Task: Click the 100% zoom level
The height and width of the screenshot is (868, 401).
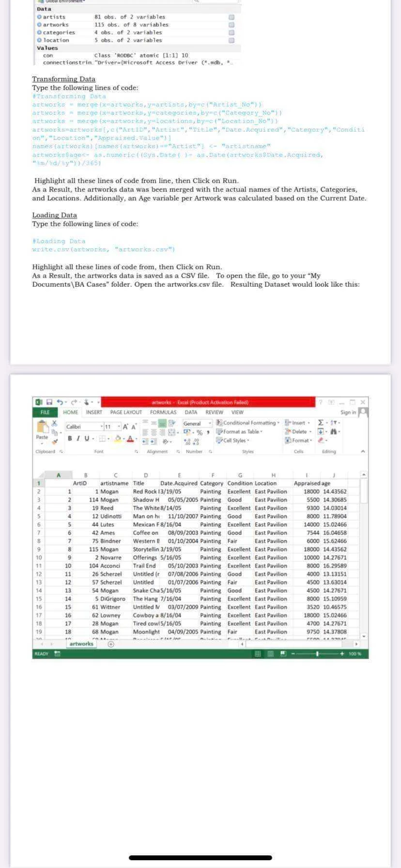Action: point(355,654)
